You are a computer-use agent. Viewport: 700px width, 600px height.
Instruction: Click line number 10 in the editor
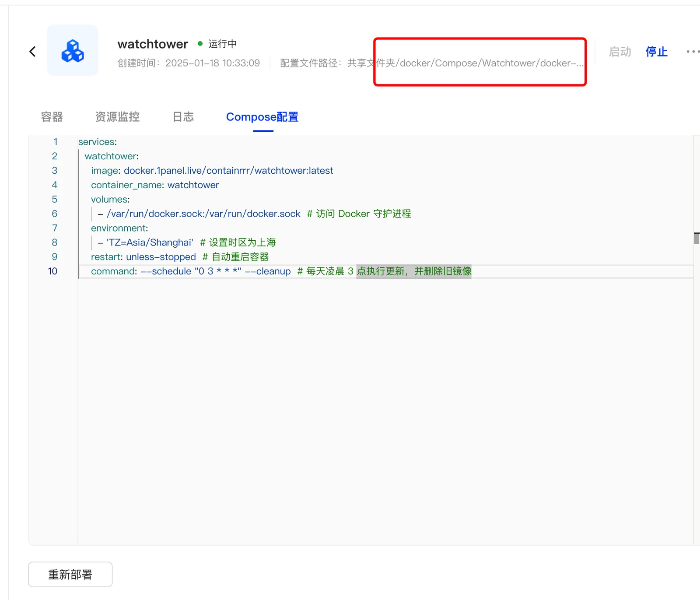point(52,271)
